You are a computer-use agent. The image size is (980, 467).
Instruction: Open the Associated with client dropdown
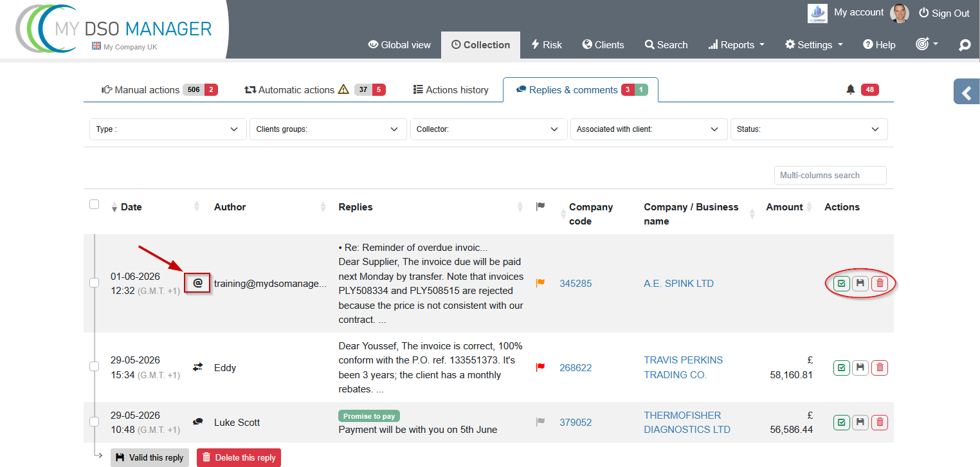[649, 129]
